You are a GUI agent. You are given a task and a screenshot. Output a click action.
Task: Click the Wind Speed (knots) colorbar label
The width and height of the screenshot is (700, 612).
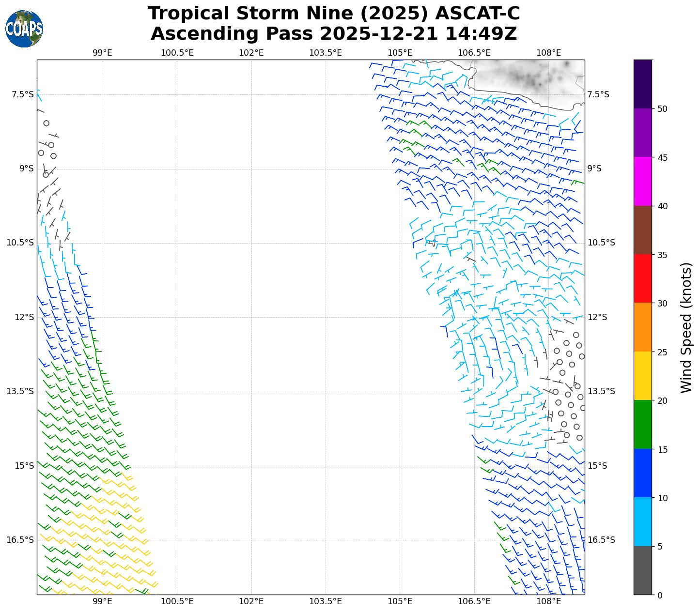coord(686,328)
